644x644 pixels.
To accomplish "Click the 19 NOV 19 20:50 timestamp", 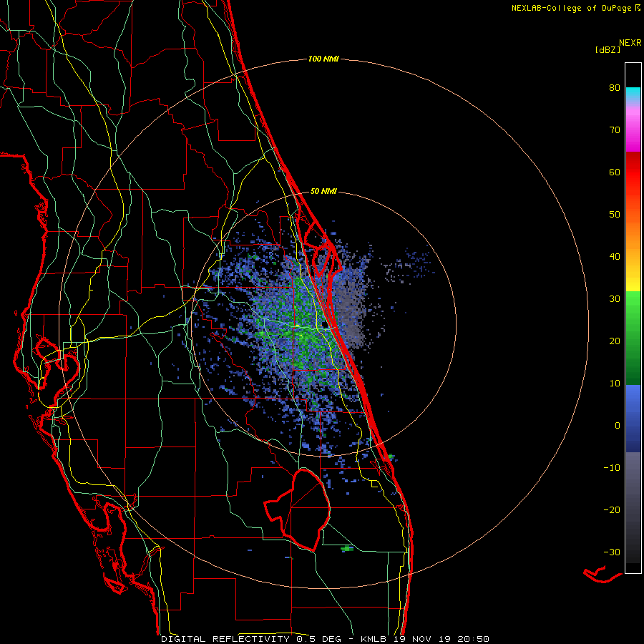I will pyautogui.click(x=441, y=639).
